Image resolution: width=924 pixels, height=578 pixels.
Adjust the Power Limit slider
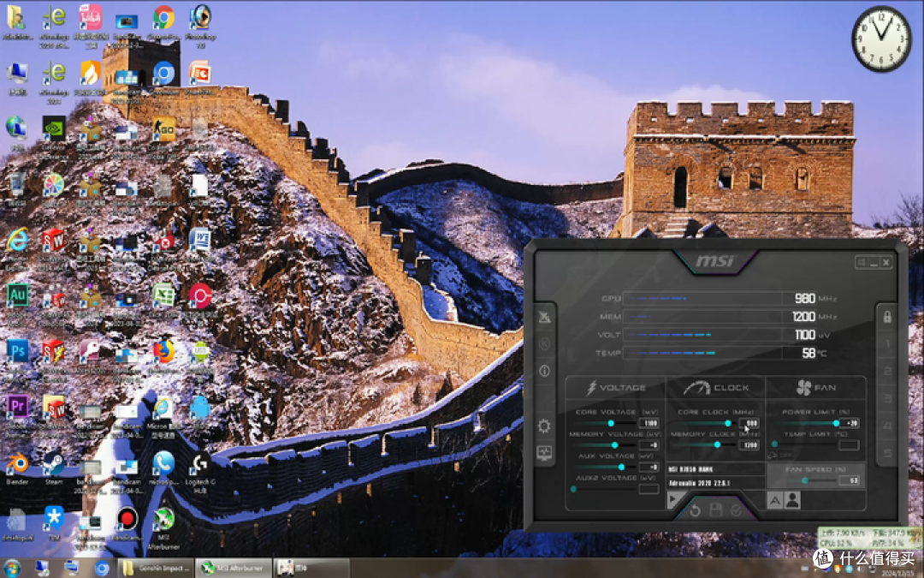pyautogui.click(x=806, y=423)
